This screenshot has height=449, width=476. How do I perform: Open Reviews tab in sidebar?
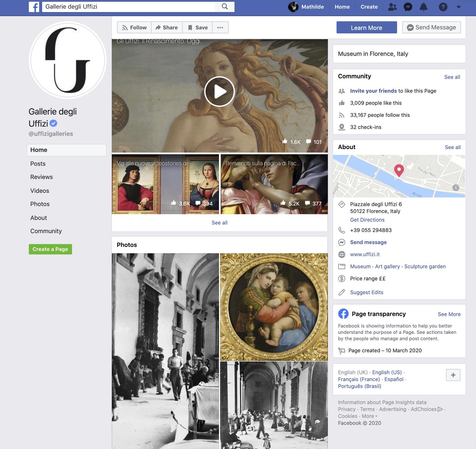pyautogui.click(x=41, y=177)
